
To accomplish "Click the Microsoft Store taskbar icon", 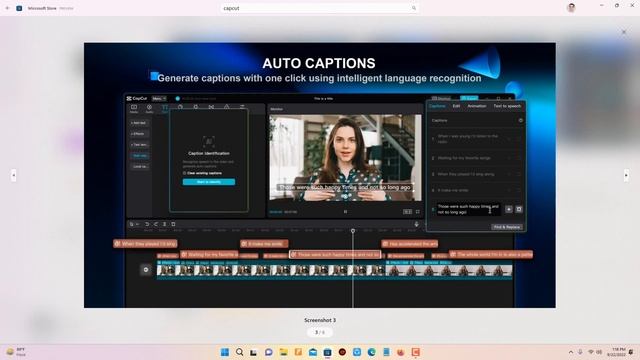I will click(327, 352).
